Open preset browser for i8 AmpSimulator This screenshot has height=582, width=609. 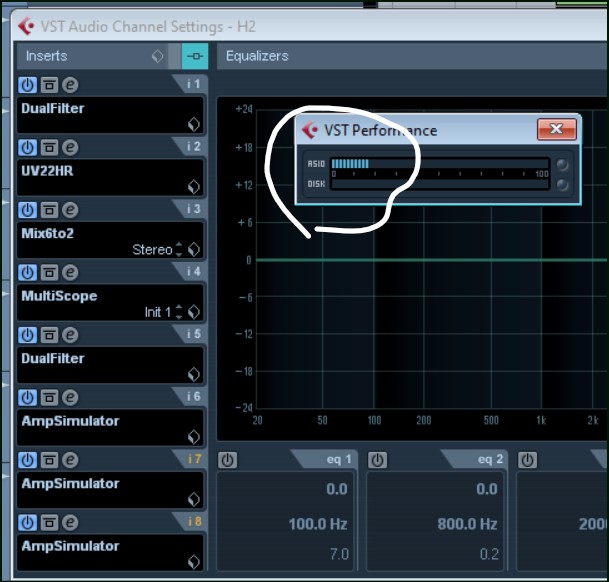(194, 562)
